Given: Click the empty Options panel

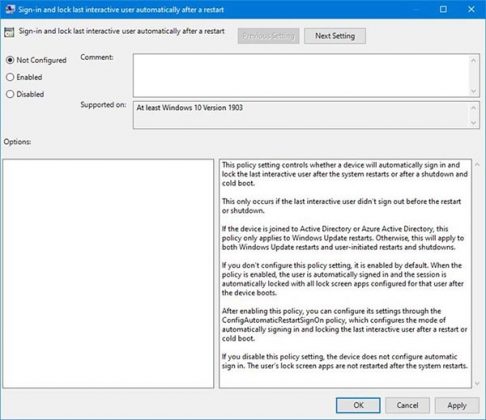Looking at the screenshot, I should coord(108,273).
